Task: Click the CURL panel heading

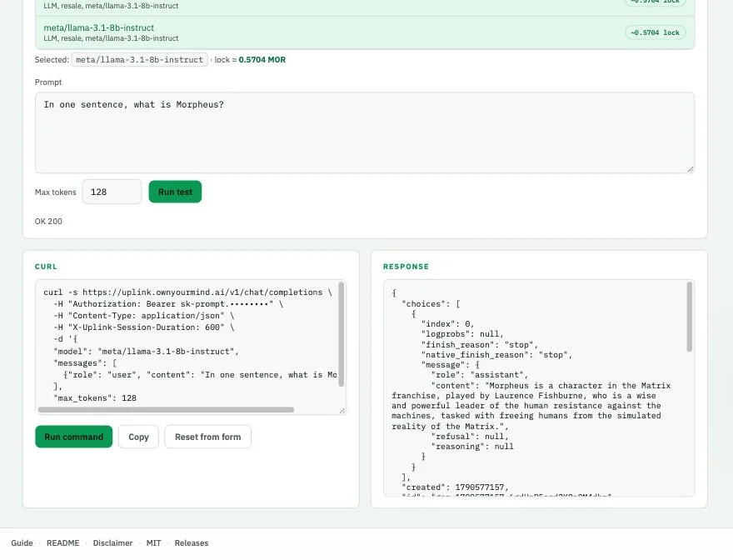Action: [46, 267]
